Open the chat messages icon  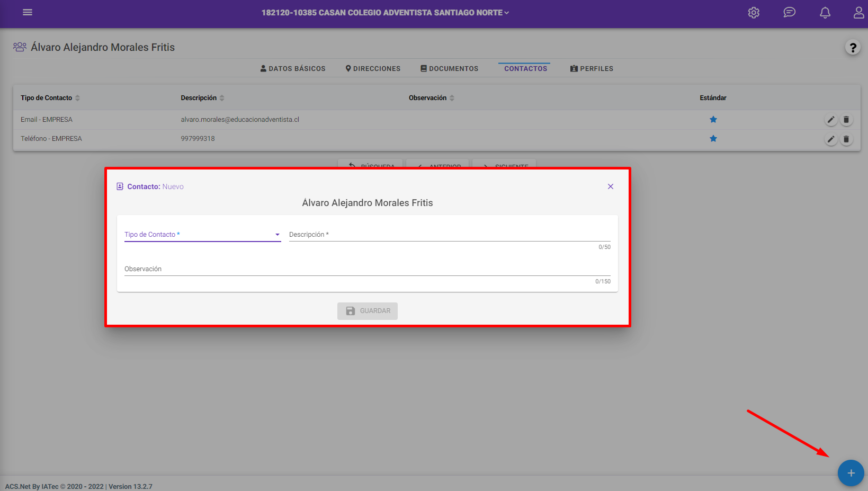789,12
